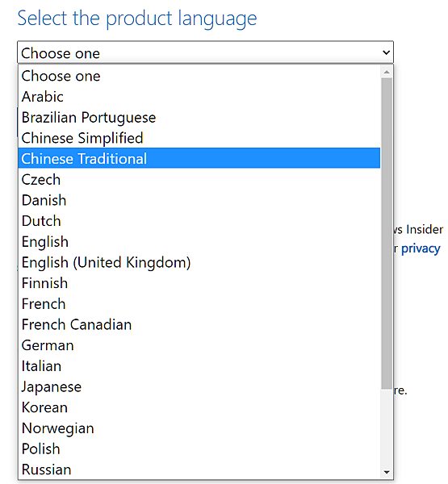This screenshot has width=448, height=484.
Task: Select Chinese Simplified language
Action: [199, 138]
